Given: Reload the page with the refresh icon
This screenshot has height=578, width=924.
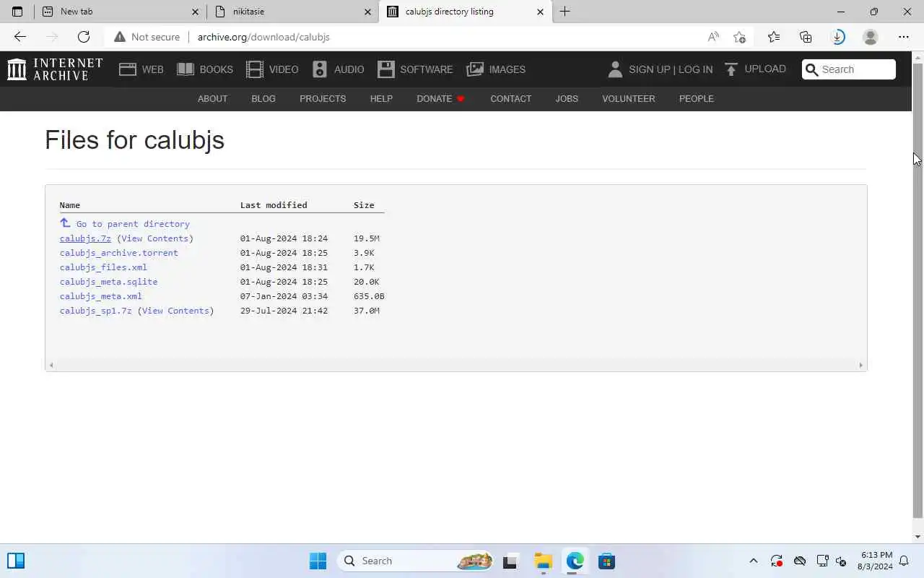Looking at the screenshot, I should pyautogui.click(x=84, y=37).
